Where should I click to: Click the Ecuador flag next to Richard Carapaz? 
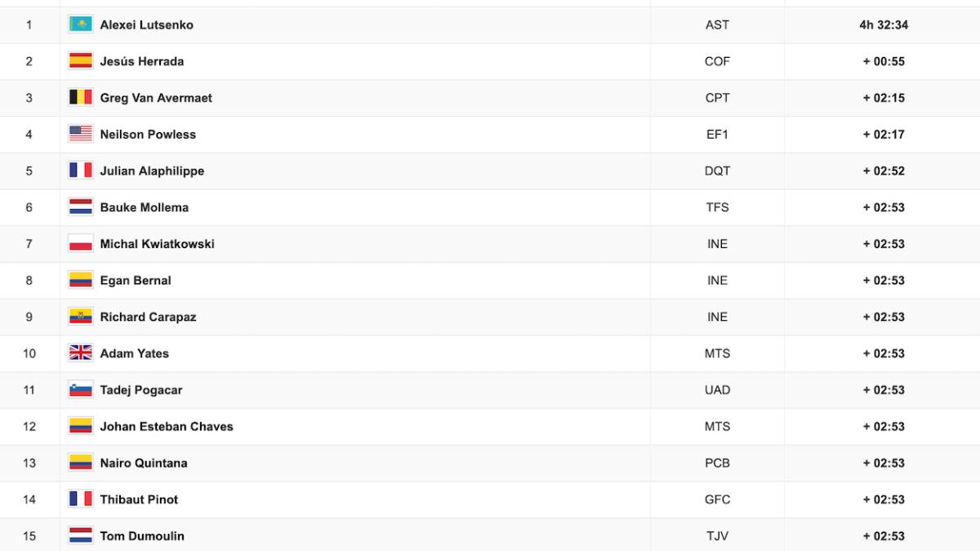(x=80, y=317)
